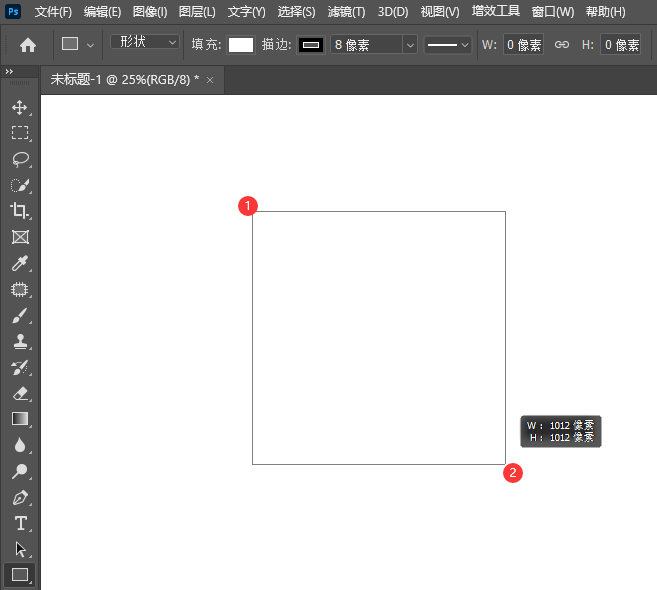Select the History Brush tool

click(20, 367)
